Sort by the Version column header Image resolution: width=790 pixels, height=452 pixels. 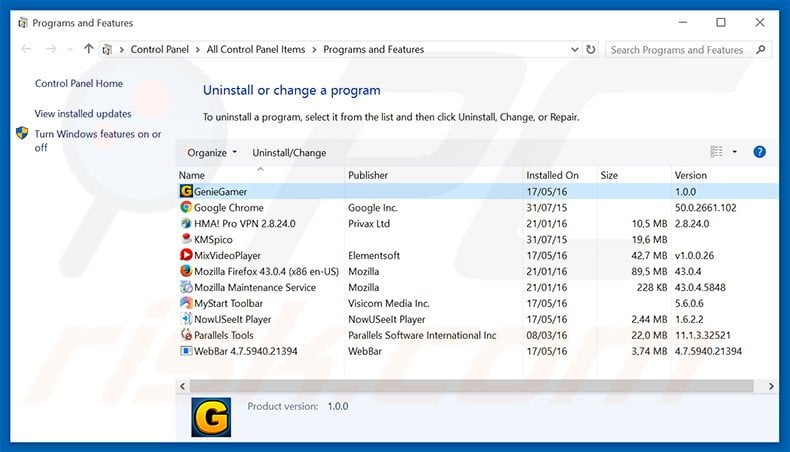(723, 175)
